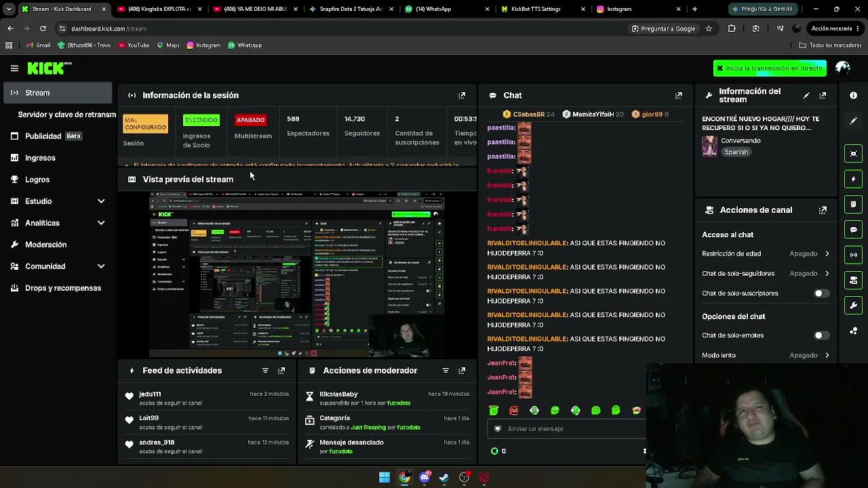
Task: Reload the dashboard page
Action: [x=43, y=28]
